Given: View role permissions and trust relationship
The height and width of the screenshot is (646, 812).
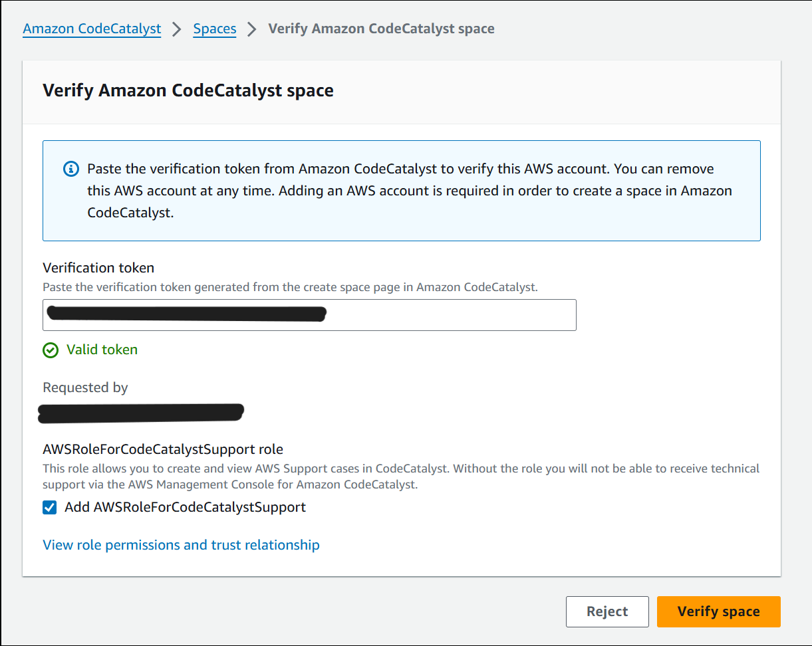Looking at the screenshot, I should 181,545.
